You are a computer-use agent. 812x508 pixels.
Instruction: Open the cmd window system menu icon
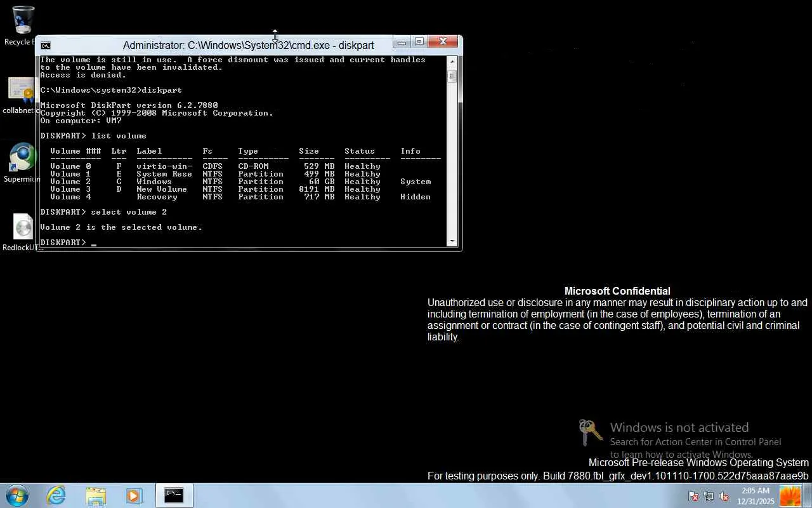point(46,45)
